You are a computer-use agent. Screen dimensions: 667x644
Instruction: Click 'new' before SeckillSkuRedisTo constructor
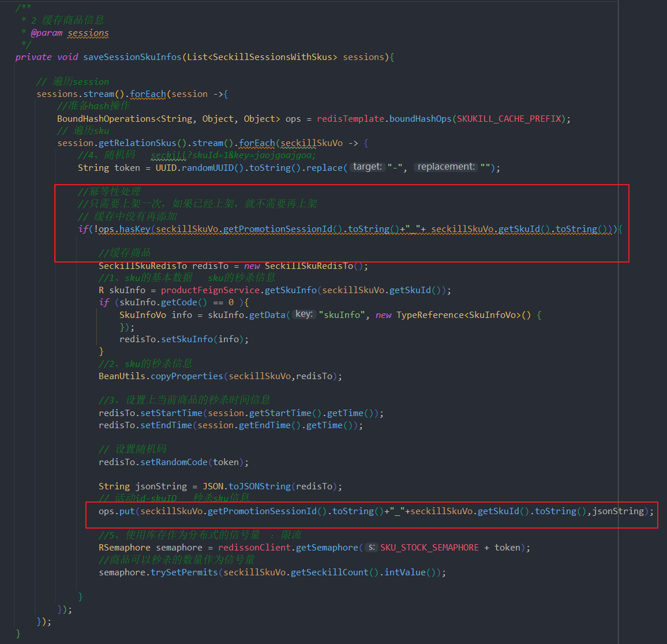(x=252, y=266)
